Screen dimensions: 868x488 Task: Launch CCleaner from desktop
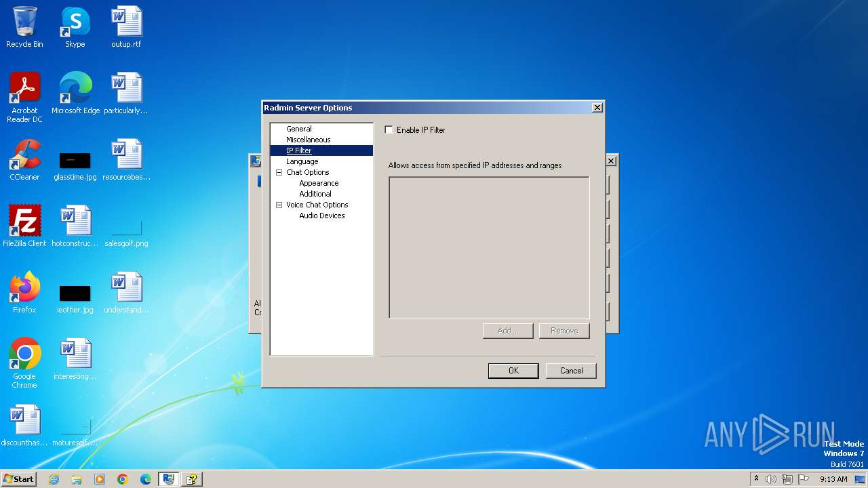pyautogui.click(x=24, y=159)
